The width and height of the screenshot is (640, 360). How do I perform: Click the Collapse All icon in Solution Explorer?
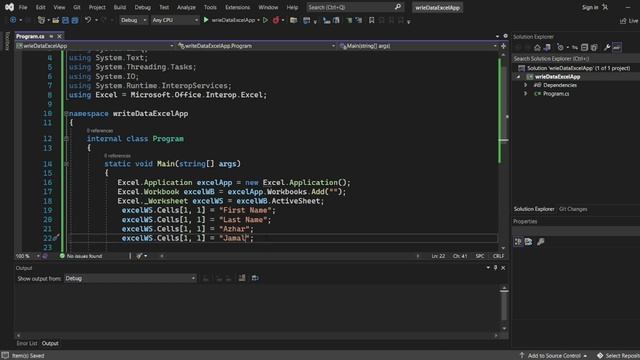(x=584, y=48)
